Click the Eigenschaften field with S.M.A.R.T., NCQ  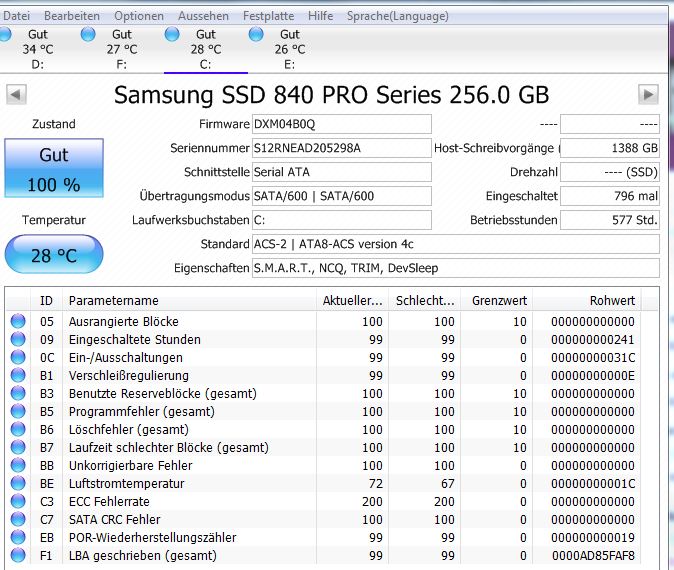[x=456, y=268]
